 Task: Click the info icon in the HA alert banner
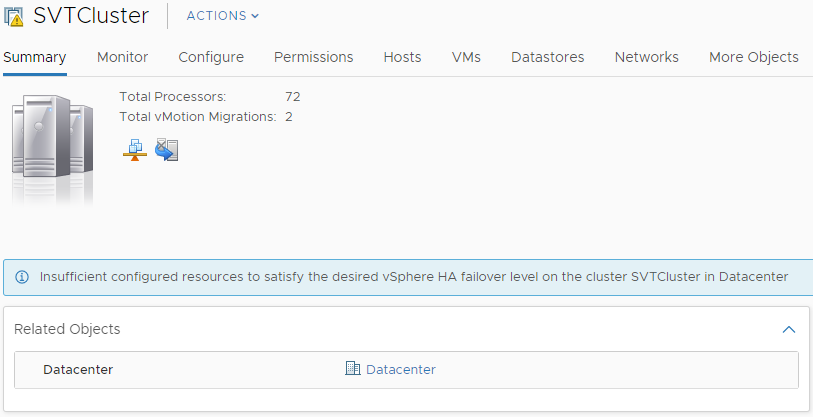(21, 277)
